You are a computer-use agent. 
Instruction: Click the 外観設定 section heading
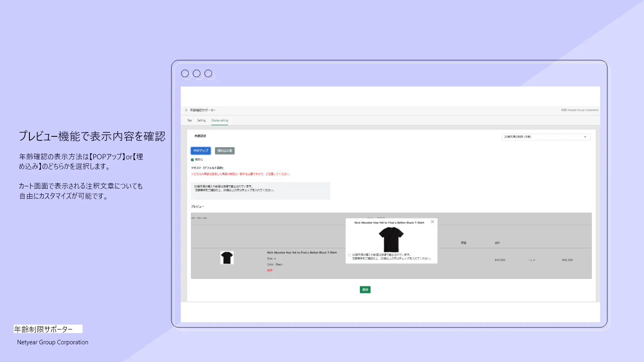[200, 136]
